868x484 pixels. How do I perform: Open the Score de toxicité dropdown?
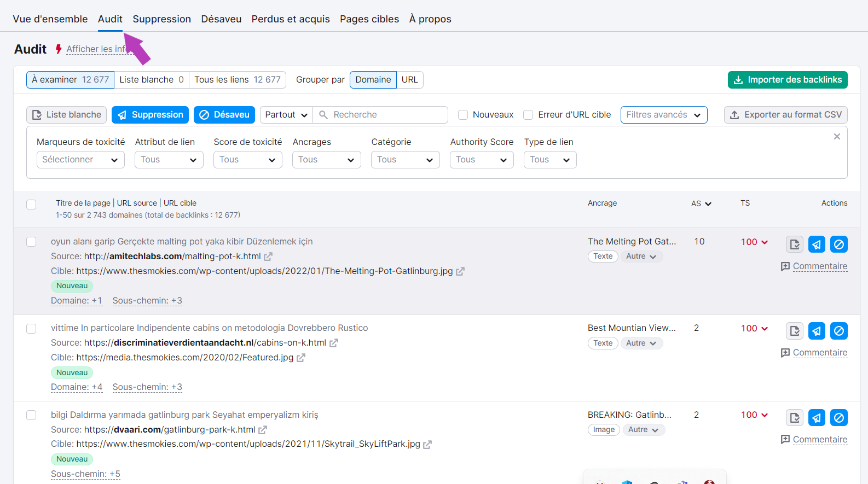click(248, 160)
